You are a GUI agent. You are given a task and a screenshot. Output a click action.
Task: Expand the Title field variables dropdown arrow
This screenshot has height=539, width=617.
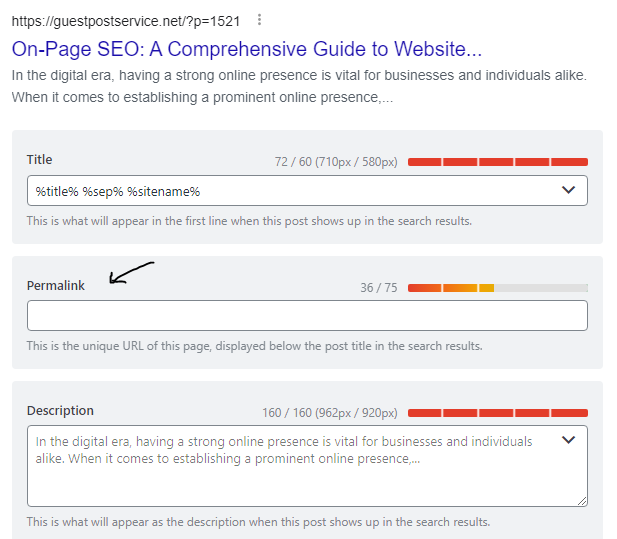pos(569,190)
